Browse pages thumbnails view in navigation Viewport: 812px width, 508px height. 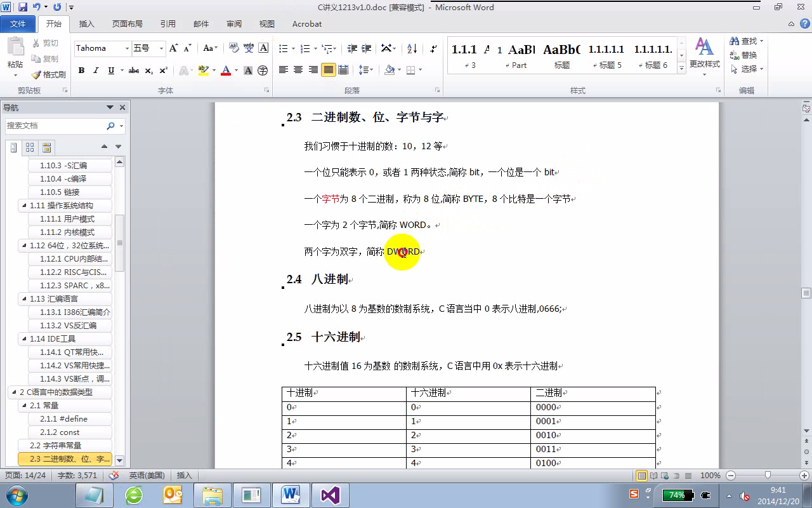(30, 147)
